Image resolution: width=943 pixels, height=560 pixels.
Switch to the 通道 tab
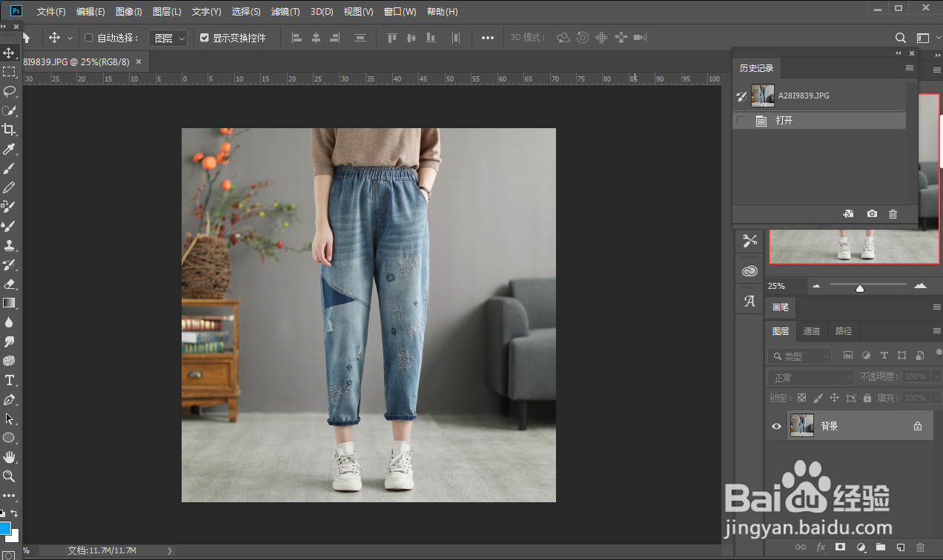coord(812,331)
